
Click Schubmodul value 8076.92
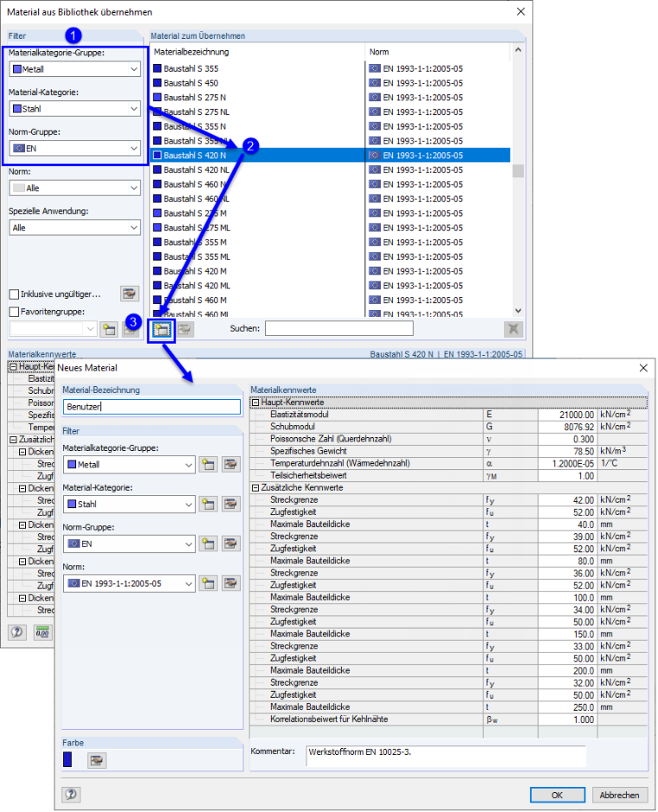tap(567, 428)
